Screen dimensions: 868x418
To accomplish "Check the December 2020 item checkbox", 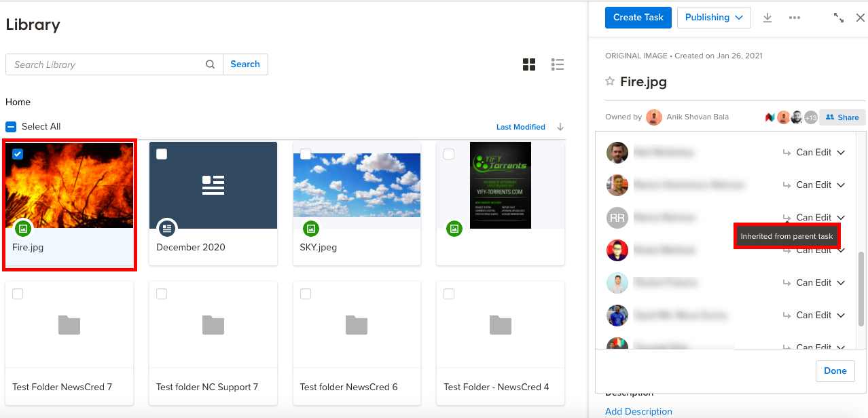I will [162, 154].
